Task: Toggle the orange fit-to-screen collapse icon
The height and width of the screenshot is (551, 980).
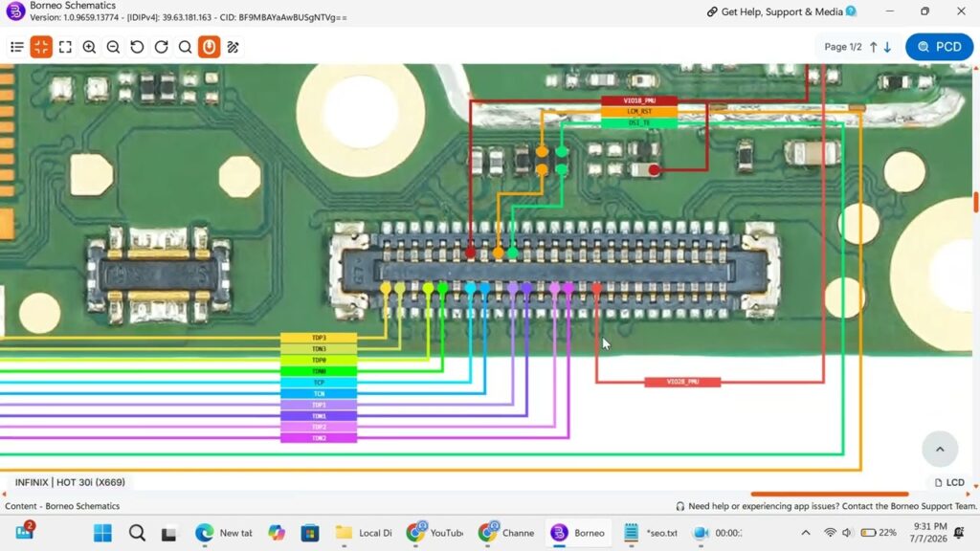Action: 41,47
